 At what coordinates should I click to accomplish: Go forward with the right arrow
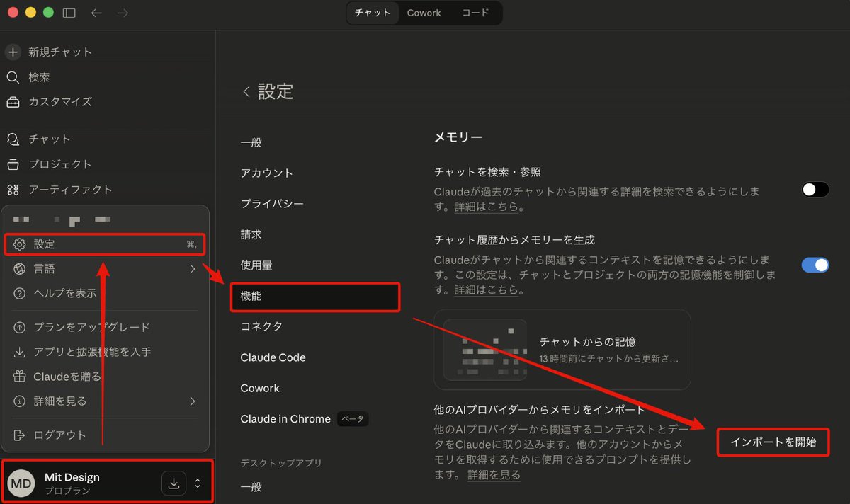pyautogui.click(x=123, y=13)
